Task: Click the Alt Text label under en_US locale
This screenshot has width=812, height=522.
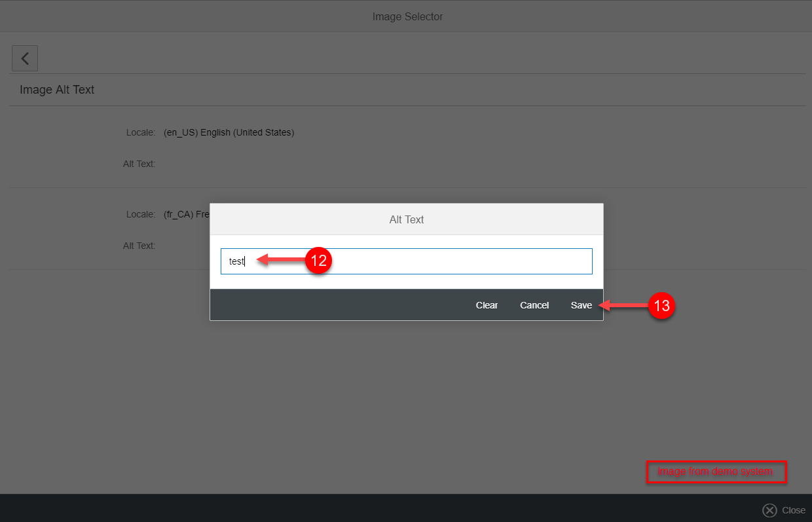Action: click(139, 164)
